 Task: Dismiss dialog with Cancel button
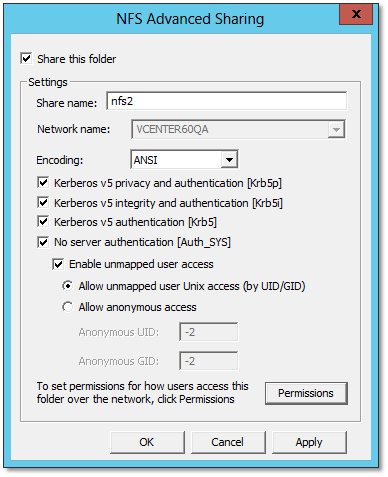coord(228,442)
